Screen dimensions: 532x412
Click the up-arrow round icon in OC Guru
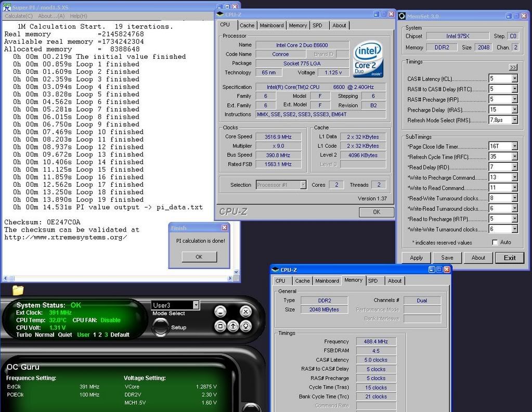(x=233, y=327)
